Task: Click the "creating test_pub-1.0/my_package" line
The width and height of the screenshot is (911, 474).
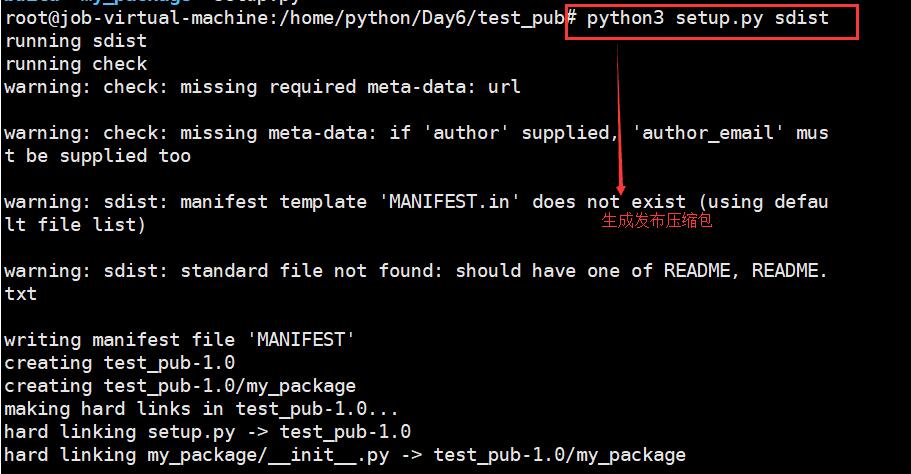Action: point(180,386)
